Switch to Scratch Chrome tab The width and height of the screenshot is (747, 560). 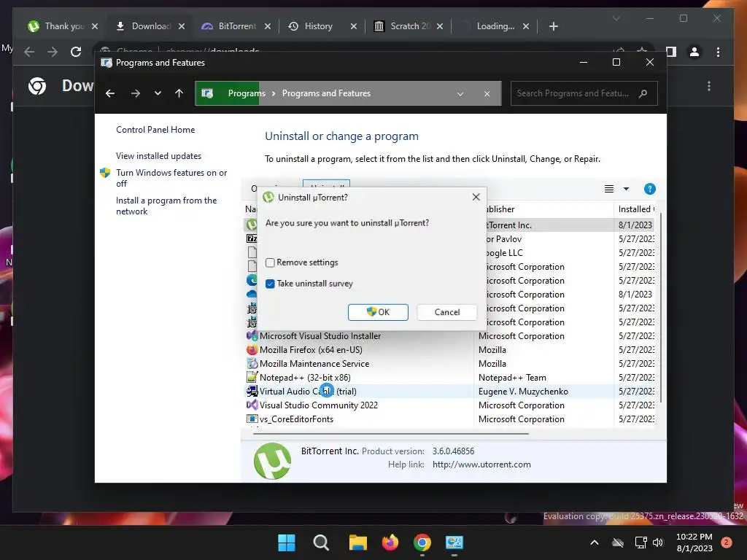click(x=409, y=26)
